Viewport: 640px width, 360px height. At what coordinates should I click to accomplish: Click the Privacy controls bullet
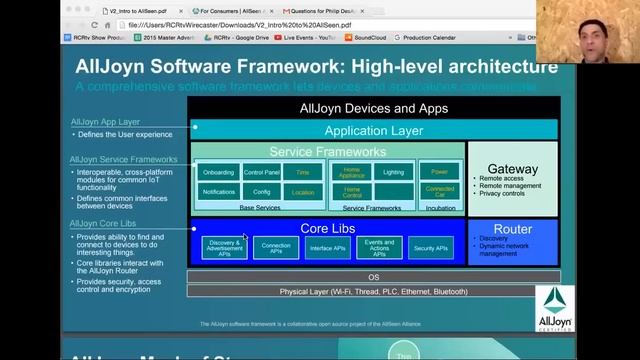click(502, 193)
